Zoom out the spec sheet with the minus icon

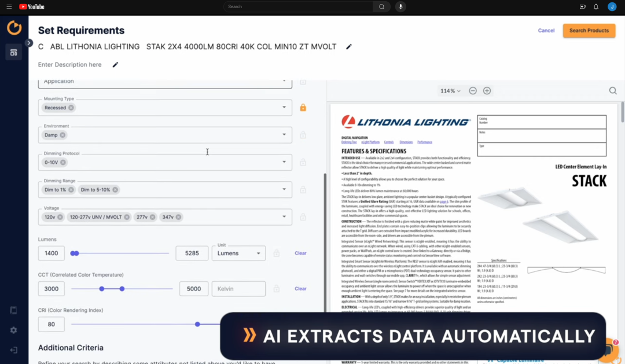click(473, 91)
